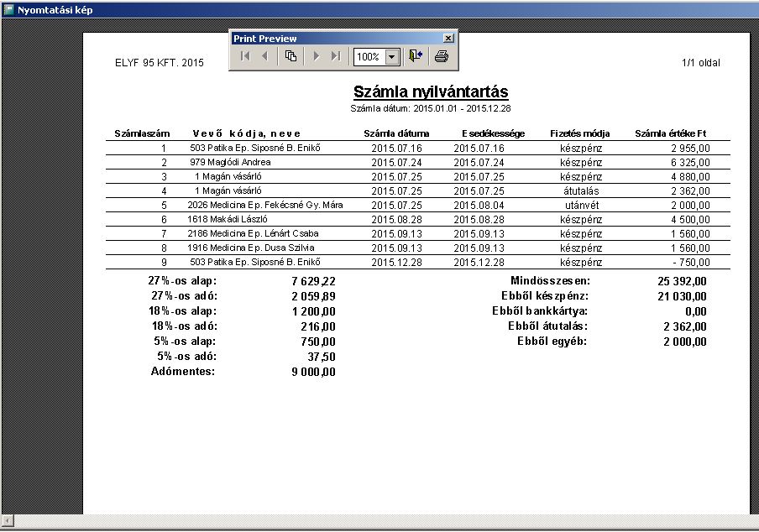759x532 pixels.
Task: Click payment mode utánvét in row 5
Action: point(582,205)
